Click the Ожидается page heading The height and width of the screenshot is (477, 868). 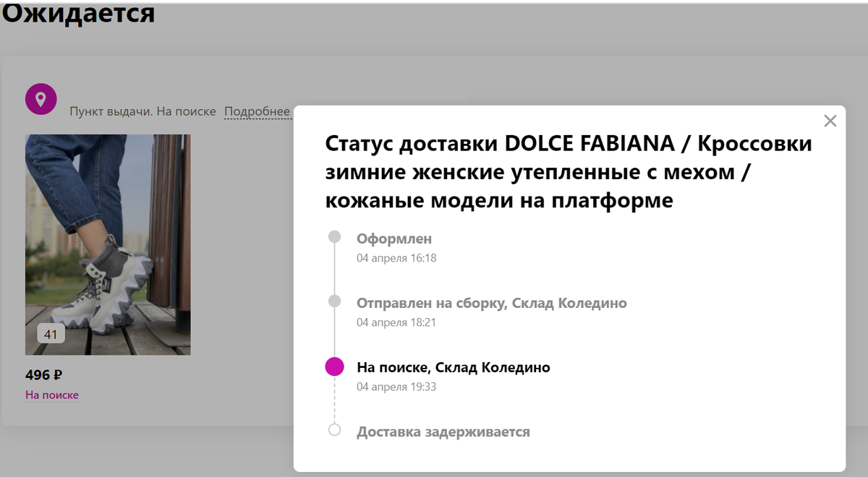(x=78, y=12)
